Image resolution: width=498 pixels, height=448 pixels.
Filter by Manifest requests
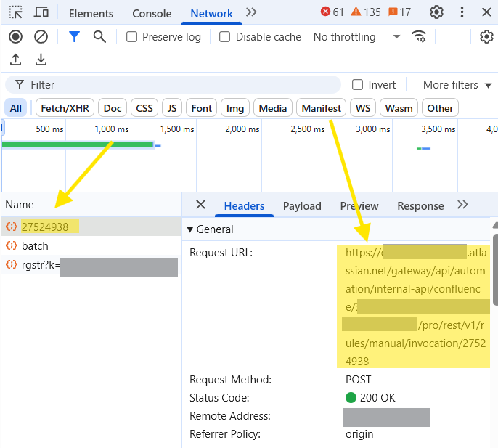(x=321, y=108)
